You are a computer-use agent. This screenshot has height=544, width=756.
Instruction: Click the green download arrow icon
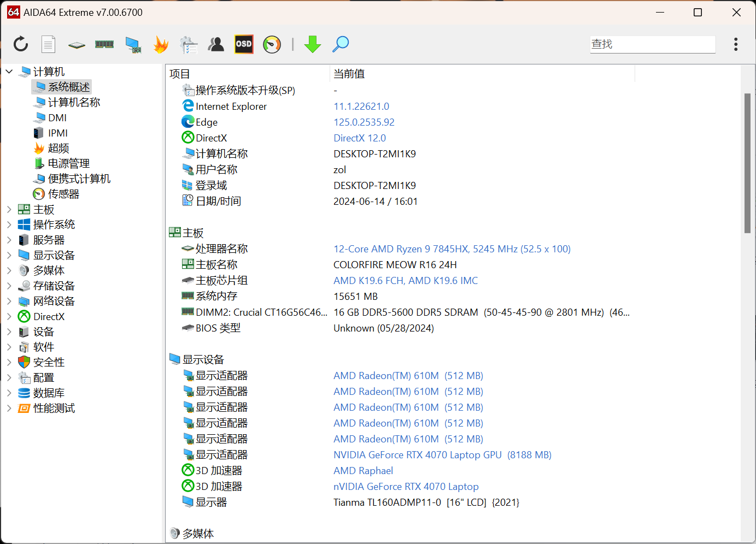(313, 44)
